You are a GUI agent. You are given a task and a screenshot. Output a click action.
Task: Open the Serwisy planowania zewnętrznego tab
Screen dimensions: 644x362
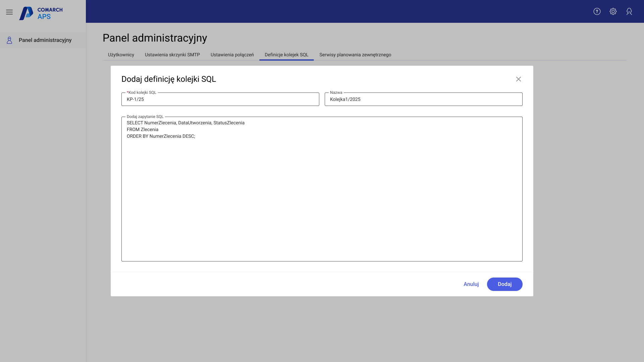(355, 55)
